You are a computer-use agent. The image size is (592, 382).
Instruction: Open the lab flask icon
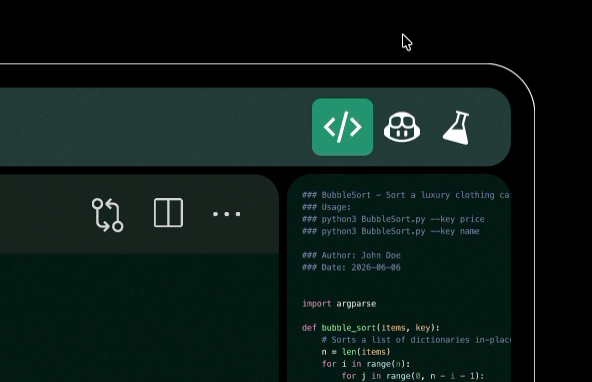[x=457, y=128]
